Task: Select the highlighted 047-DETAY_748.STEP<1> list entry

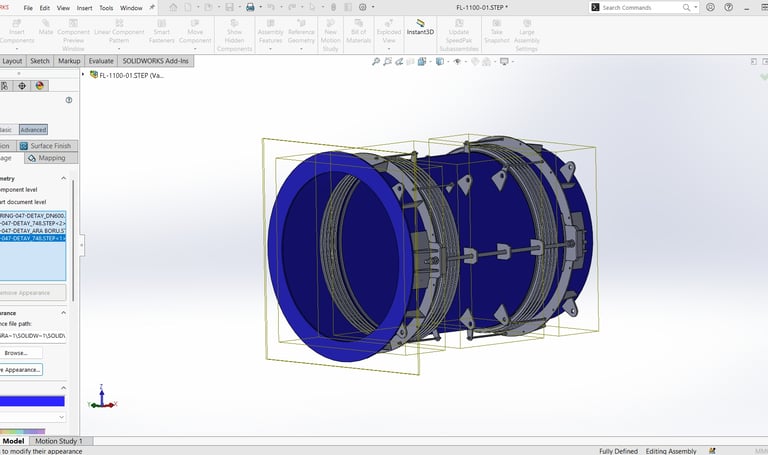Action: point(32,238)
